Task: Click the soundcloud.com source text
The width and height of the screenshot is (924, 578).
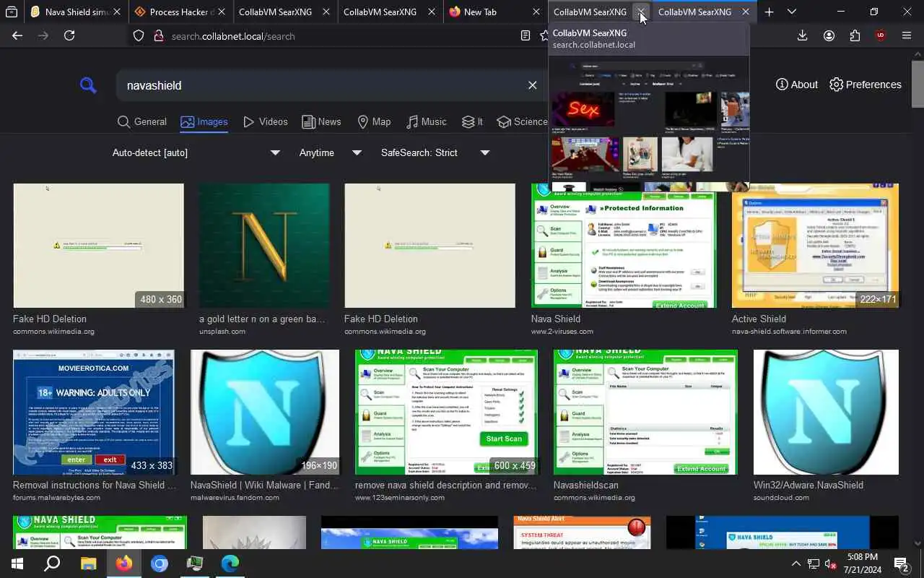Action: point(782,498)
